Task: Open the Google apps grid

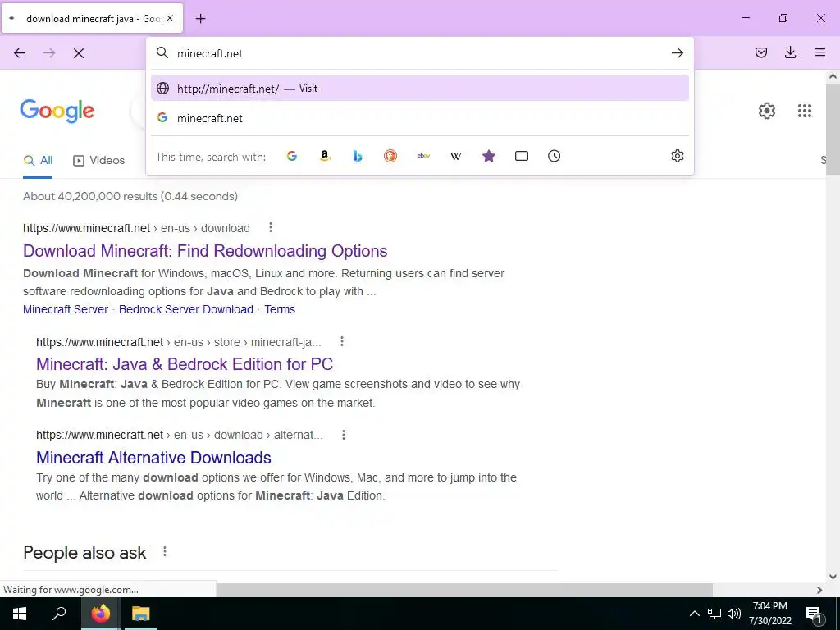Action: 804,111
